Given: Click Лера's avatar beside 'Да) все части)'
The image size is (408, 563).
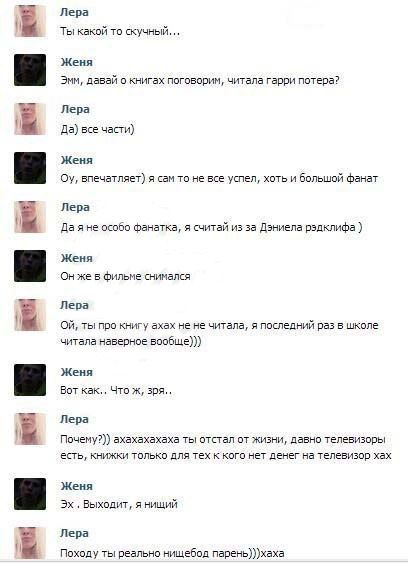Looking at the screenshot, I should coord(30,119).
